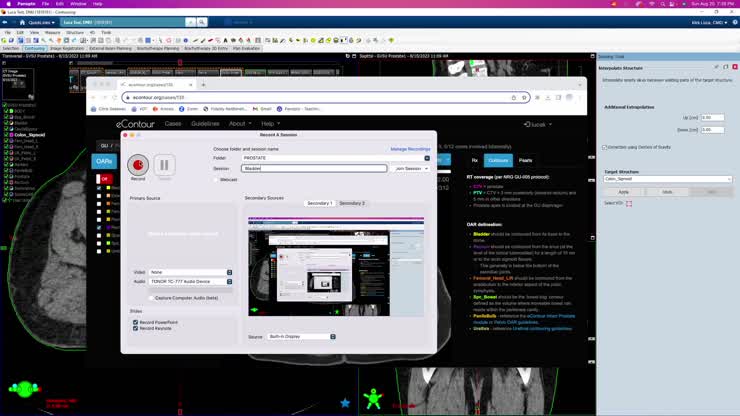Open the Source dropdown showing Built-in Display

click(x=301, y=337)
